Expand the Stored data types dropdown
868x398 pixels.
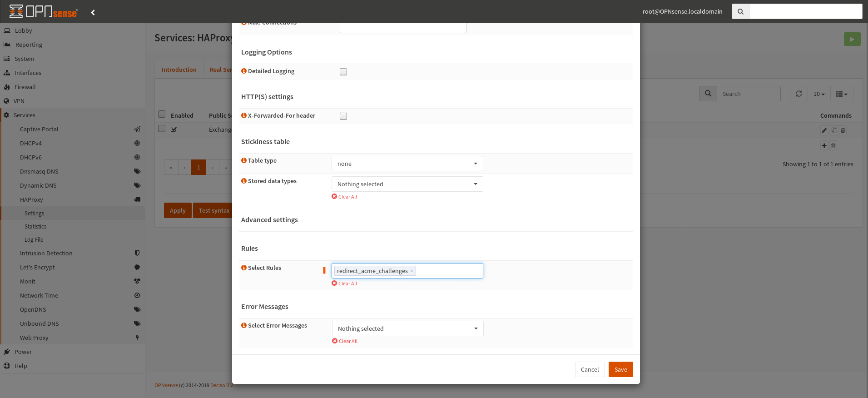[x=407, y=184]
